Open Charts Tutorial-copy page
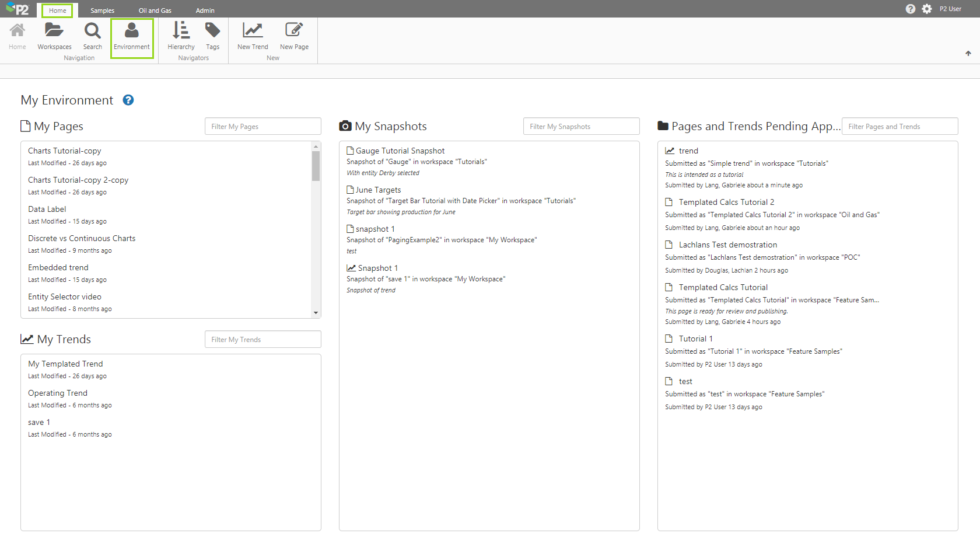This screenshot has width=980, height=537. [x=64, y=151]
